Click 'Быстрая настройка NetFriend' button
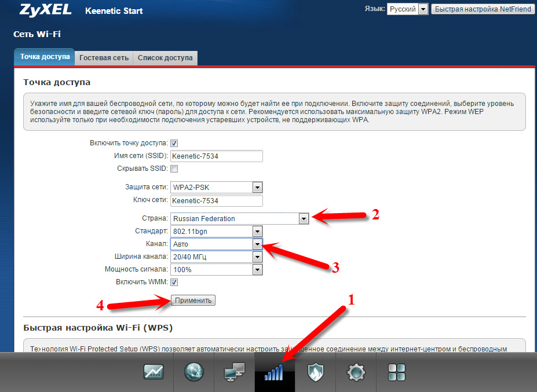537x392 pixels. pyautogui.click(x=483, y=9)
